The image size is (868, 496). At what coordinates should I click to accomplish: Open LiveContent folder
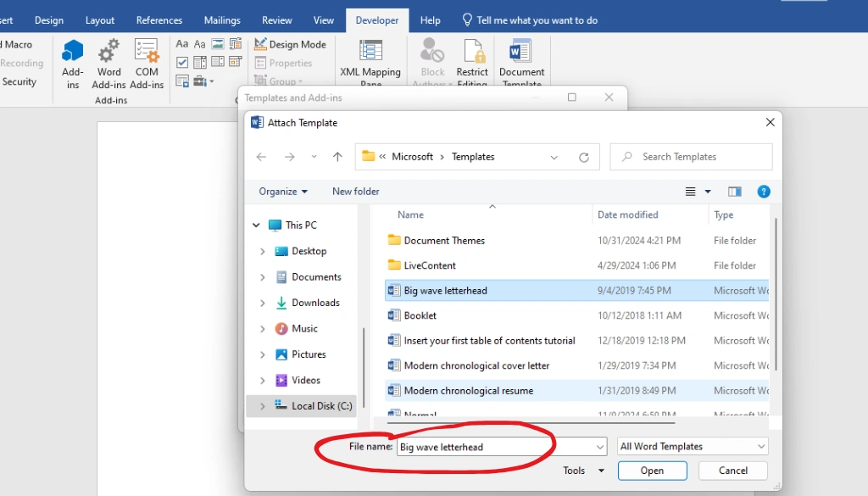(x=430, y=265)
